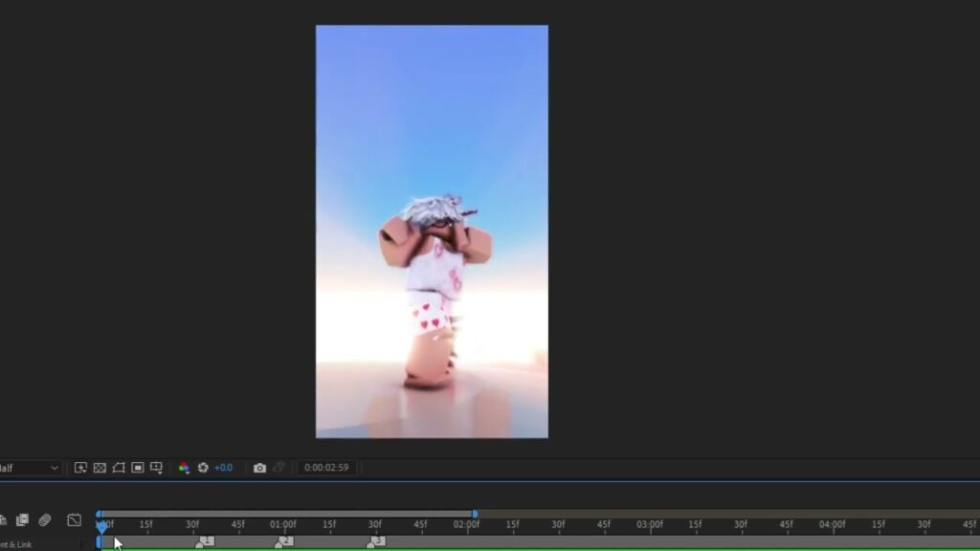
Task: Select timeline marker 2
Action: click(284, 541)
